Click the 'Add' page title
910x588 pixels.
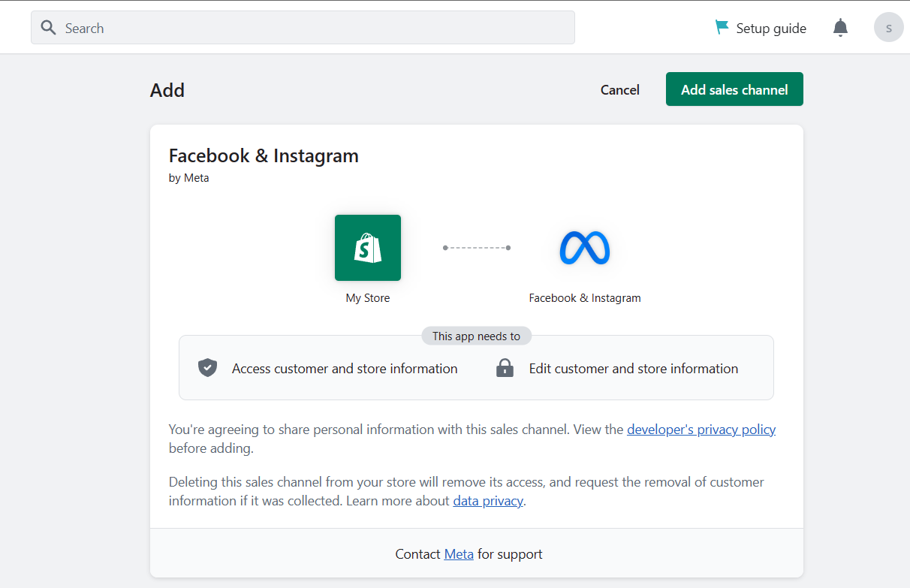[167, 90]
